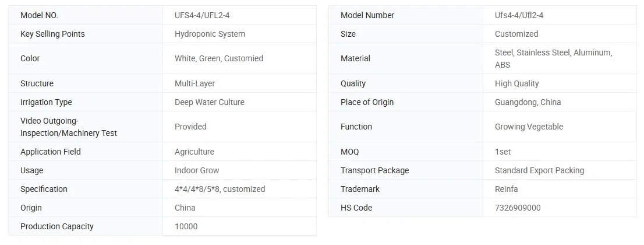Select the production capacity value '10000'

tap(186, 226)
